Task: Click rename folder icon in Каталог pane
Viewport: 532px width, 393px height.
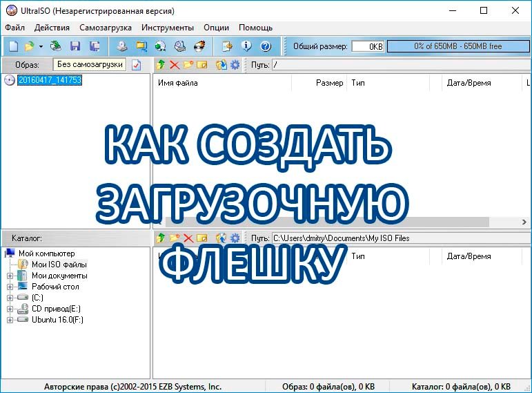Action: [x=202, y=238]
